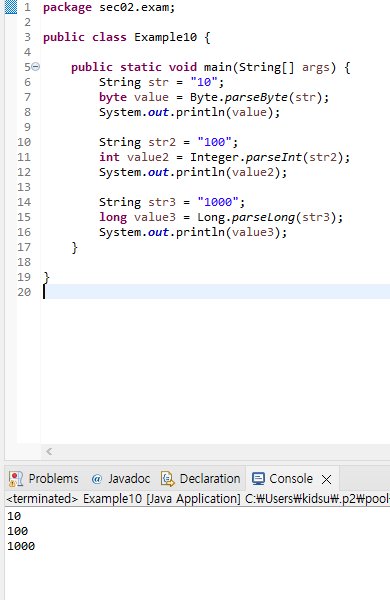Image resolution: width=390 pixels, height=600 pixels.
Task: Switch to the Javadoc tab
Action: tap(121, 479)
